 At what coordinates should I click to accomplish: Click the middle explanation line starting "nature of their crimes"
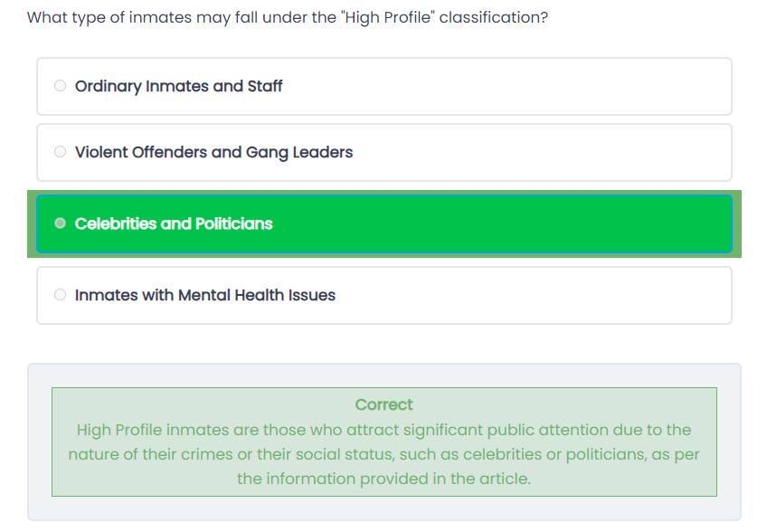point(383,454)
